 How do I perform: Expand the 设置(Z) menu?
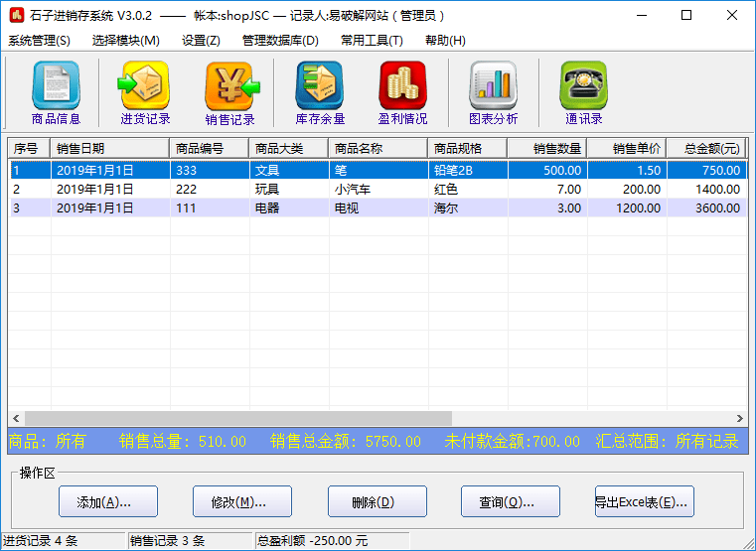201,41
